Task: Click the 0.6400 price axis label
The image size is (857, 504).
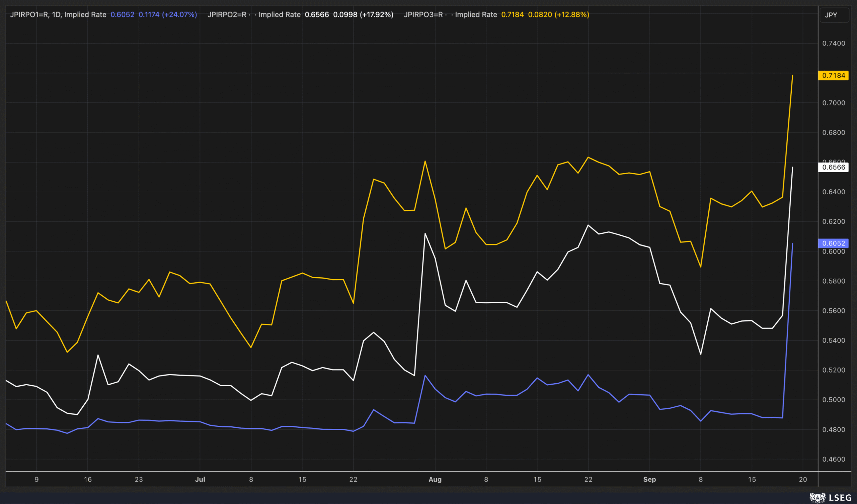Action: 834,192
